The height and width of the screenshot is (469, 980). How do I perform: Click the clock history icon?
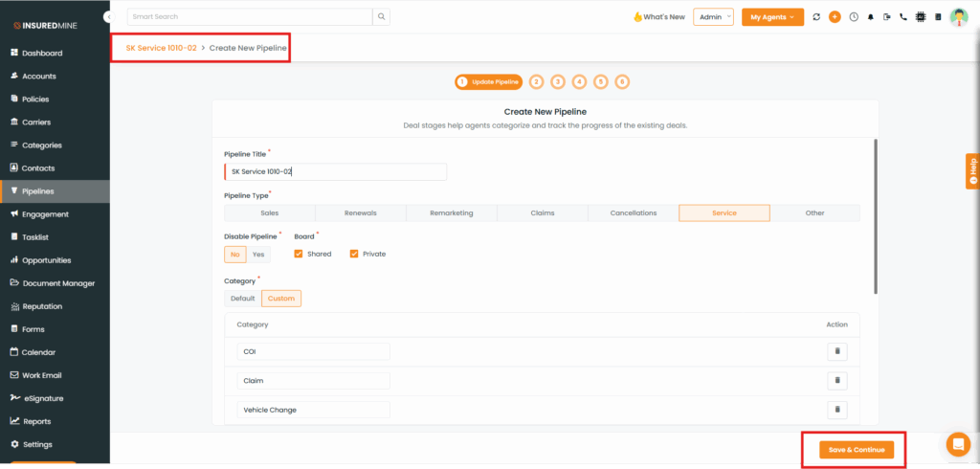[x=854, y=17]
